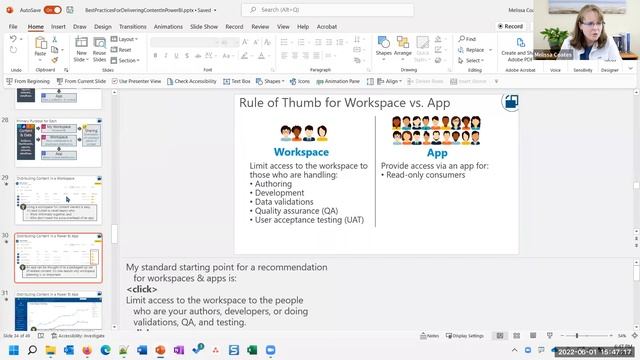
Task: Click the Record button at top right
Action: (x=510, y=26)
